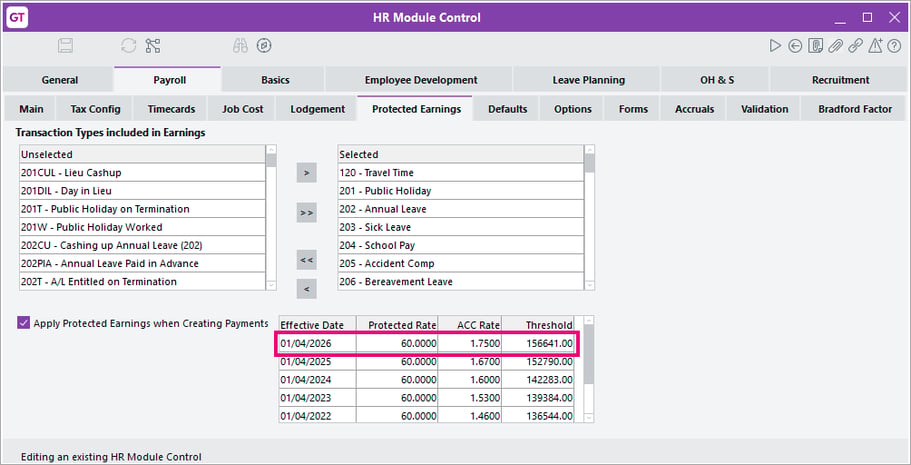The height and width of the screenshot is (465, 911).
Task: Open the Basics tab
Action: tap(275, 80)
